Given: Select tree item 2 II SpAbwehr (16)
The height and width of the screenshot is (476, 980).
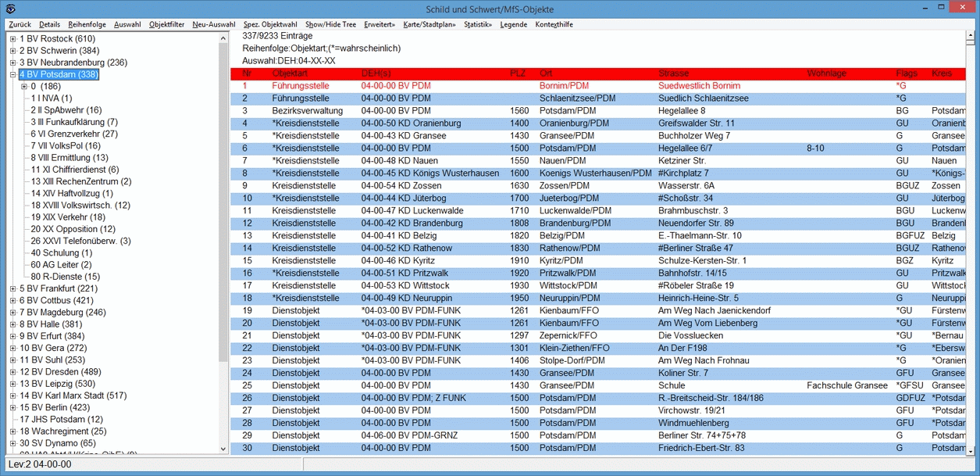Looking at the screenshot, I should (66, 110).
